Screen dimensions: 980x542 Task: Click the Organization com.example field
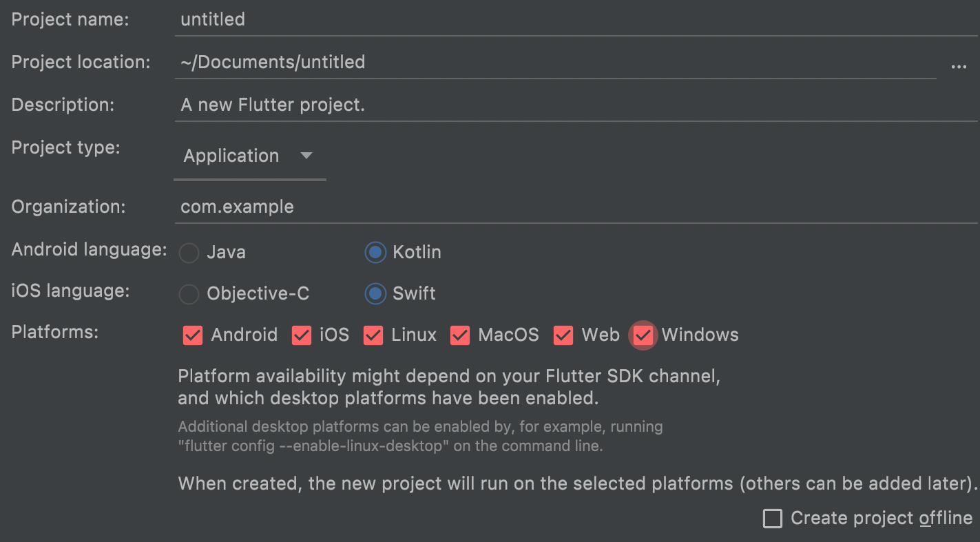click(576, 207)
